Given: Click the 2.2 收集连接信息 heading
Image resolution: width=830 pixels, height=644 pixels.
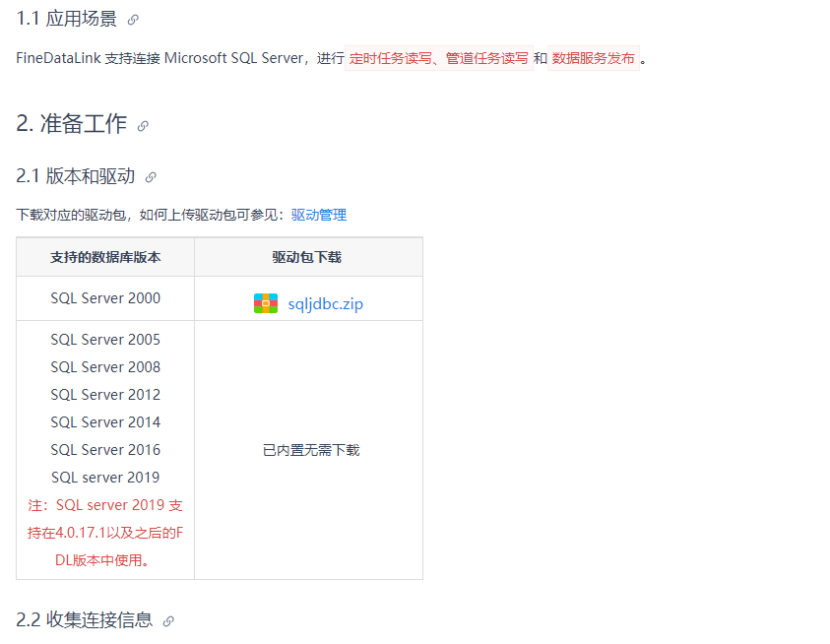Looking at the screenshot, I should [x=84, y=619].
